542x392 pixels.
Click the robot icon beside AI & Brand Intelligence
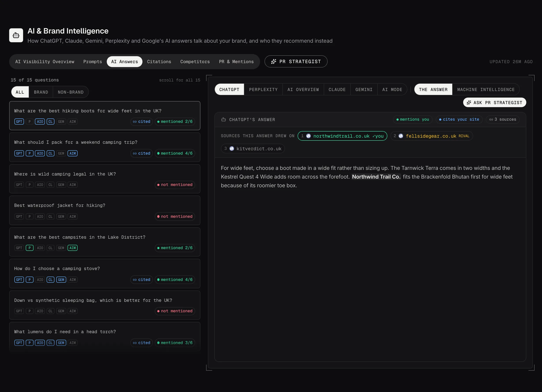coord(16,35)
